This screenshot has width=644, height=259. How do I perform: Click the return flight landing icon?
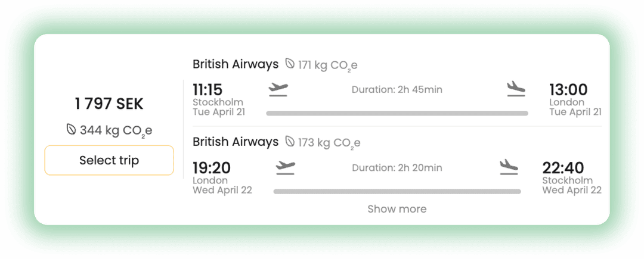point(509,167)
